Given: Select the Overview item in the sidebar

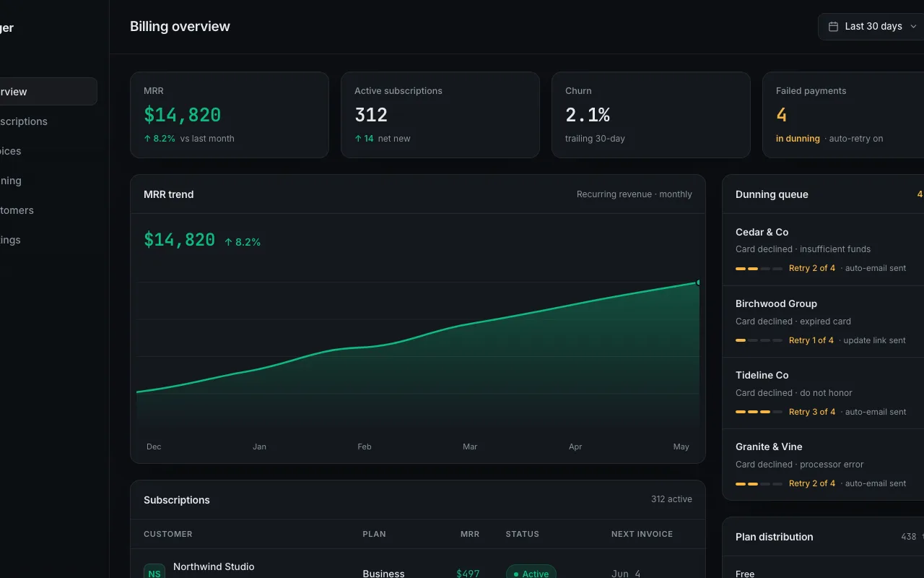Looking at the screenshot, I should [48, 92].
